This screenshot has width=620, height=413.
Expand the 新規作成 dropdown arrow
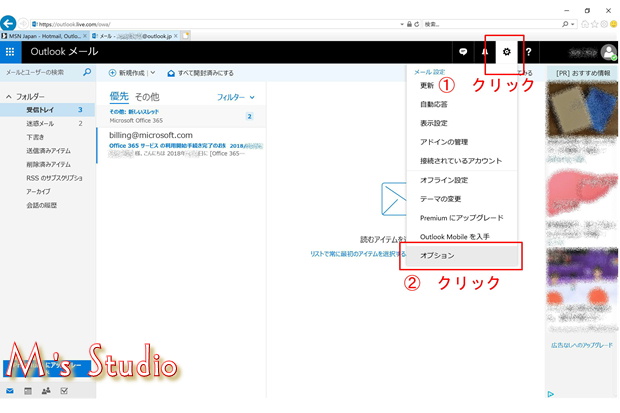pyautogui.click(x=153, y=73)
